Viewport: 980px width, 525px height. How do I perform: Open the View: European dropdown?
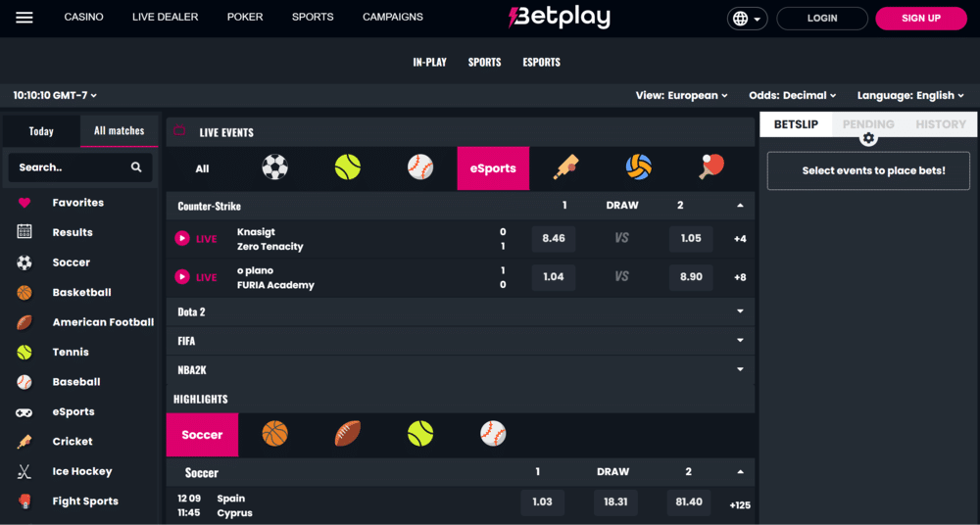click(682, 96)
